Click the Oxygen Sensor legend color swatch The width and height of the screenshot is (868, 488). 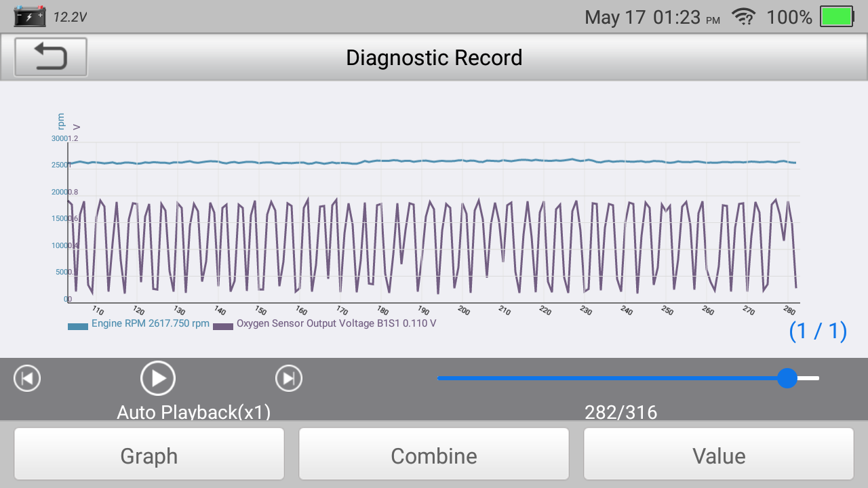point(223,326)
